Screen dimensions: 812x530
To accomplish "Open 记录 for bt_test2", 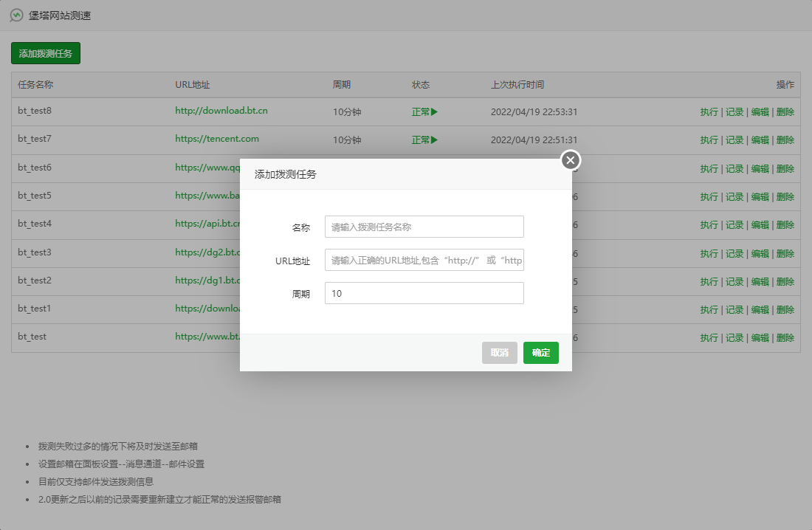I will coord(734,281).
